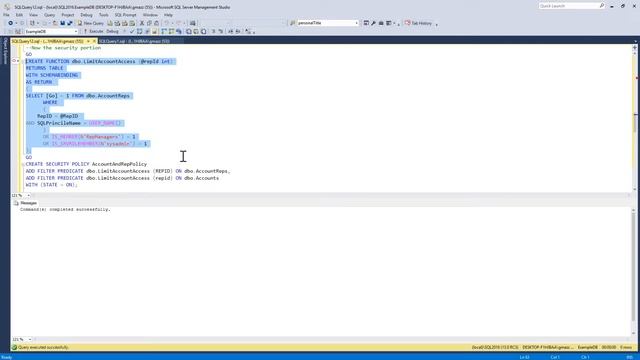Viewport: 640px width, 360px height.
Task: Open the ExampleDB database dropdown
Action: (x=76, y=31)
